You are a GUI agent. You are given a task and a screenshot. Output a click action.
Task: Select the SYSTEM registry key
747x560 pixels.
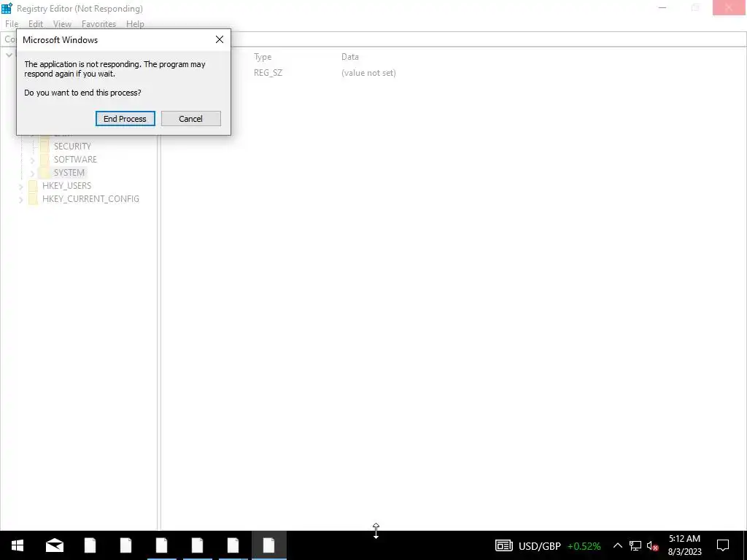coord(69,172)
